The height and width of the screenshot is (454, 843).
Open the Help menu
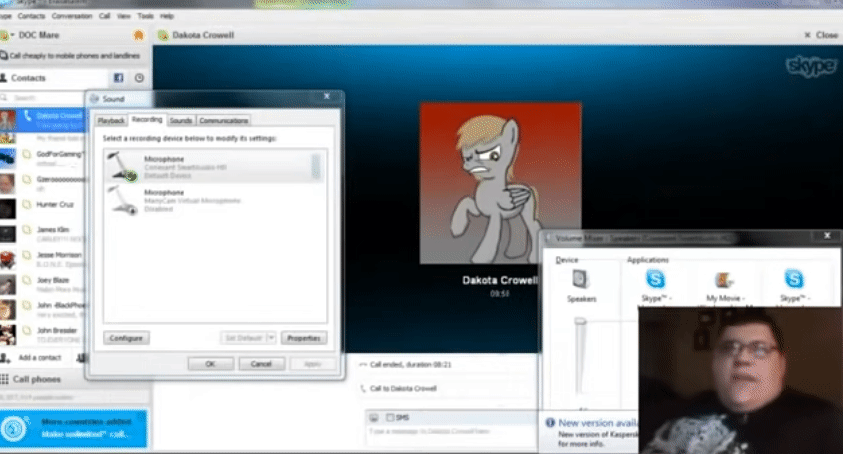(x=167, y=16)
